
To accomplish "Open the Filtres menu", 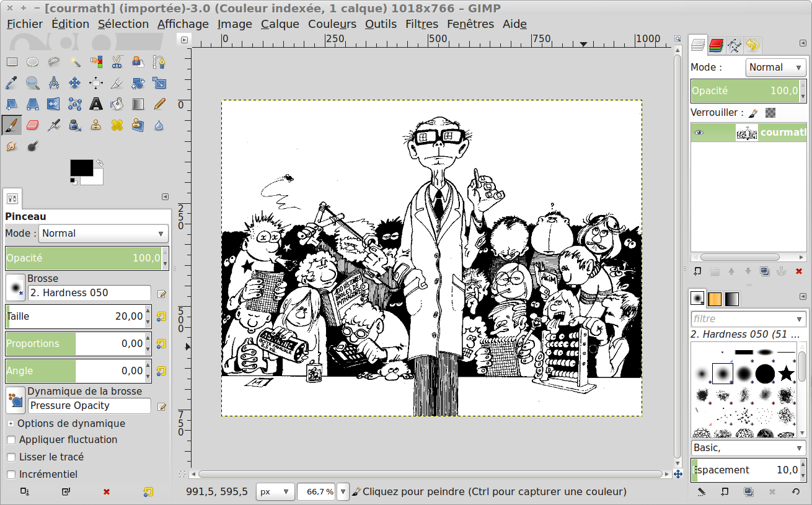I will (421, 24).
